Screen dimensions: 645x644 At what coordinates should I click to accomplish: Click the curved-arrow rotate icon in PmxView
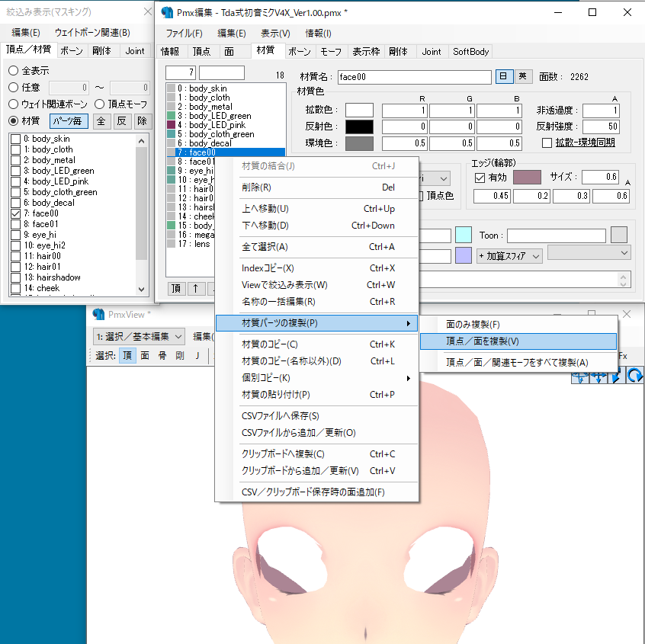635,375
